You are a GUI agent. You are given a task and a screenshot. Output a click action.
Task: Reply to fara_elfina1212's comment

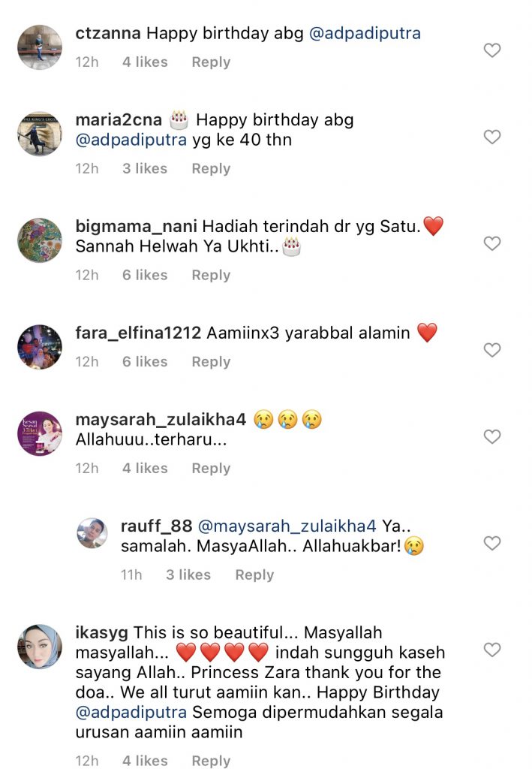(x=211, y=362)
